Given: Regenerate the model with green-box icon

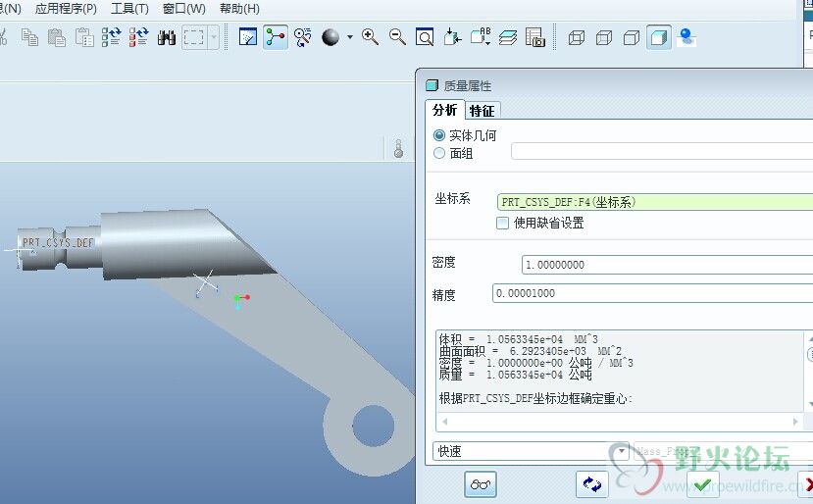Looking at the screenshot, I should (x=111, y=37).
